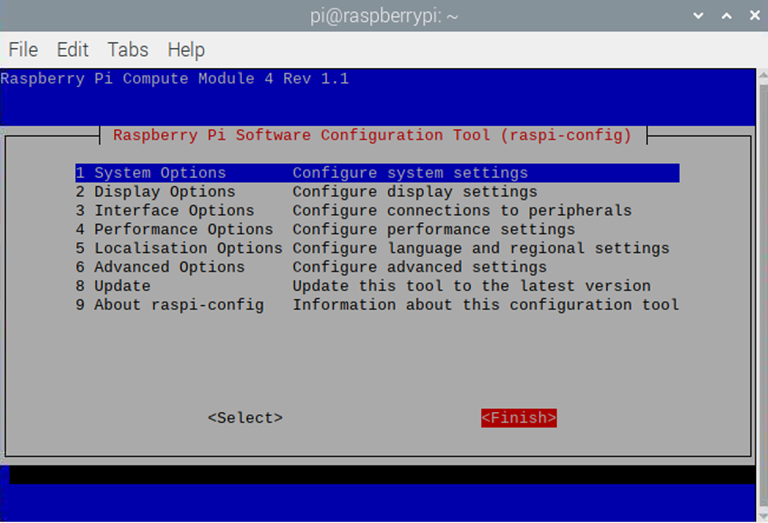Screen dimensions: 768x523
Task: Maximize the terminal window
Action: (727, 16)
